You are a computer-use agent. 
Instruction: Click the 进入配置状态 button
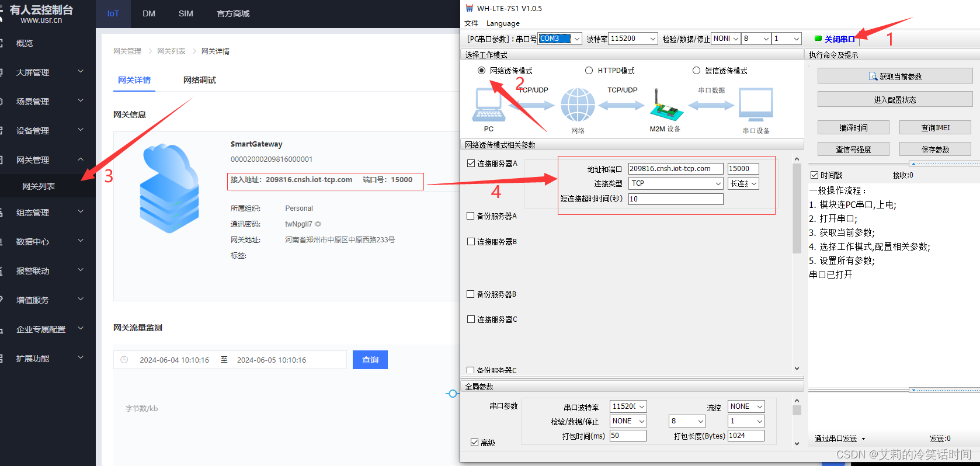(x=895, y=99)
